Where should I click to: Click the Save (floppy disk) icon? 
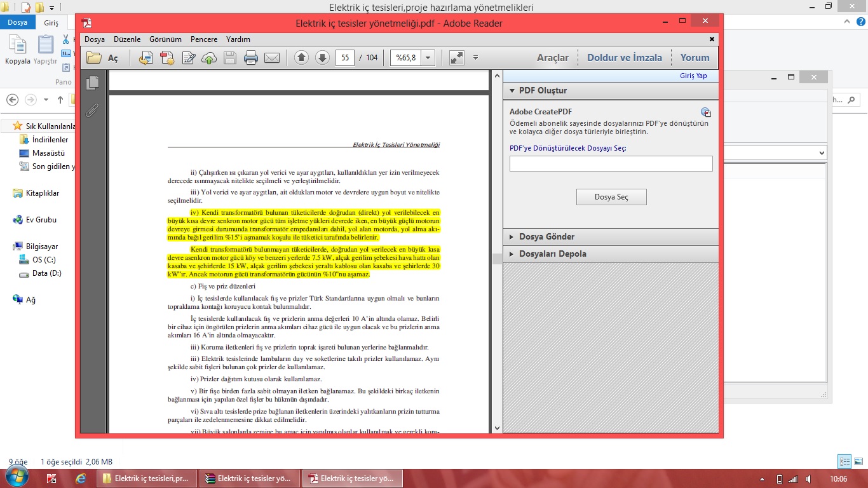(x=230, y=58)
